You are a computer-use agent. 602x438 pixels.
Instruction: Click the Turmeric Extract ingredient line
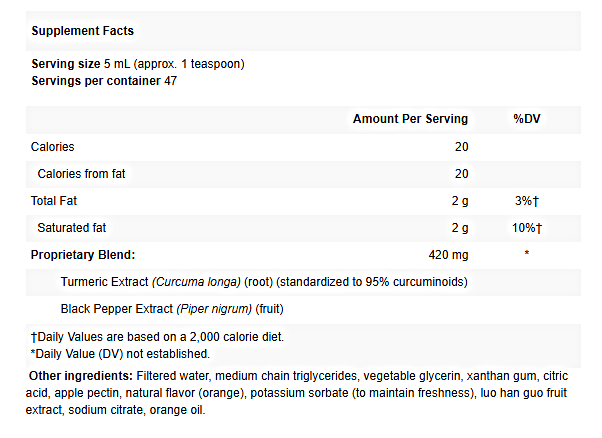coord(264,281)
